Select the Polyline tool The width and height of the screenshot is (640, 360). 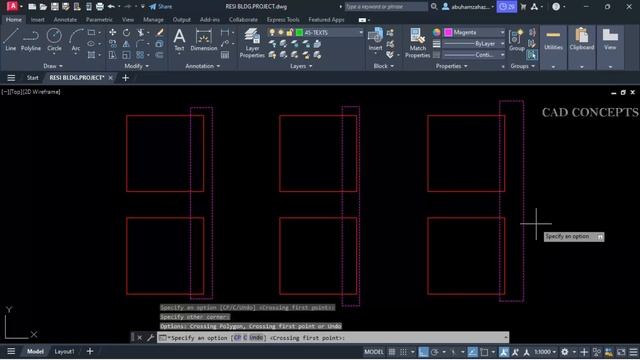tap(31, 40)
